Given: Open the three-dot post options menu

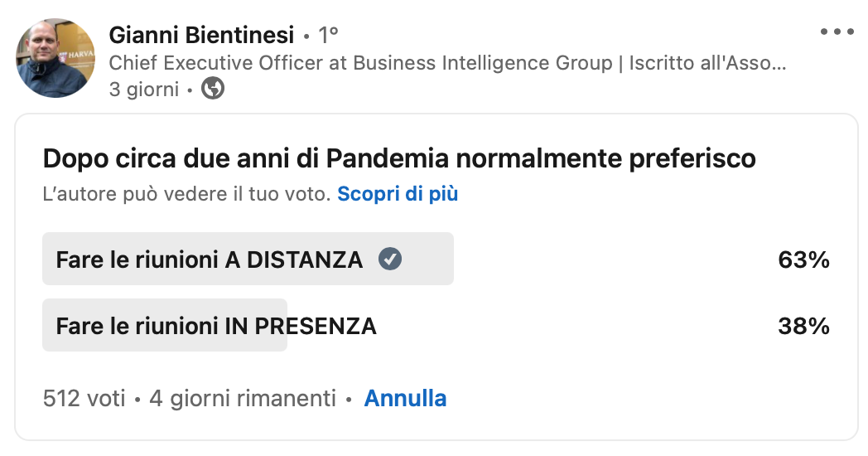Looking at the screenshot, I should [x=836, y=32].
